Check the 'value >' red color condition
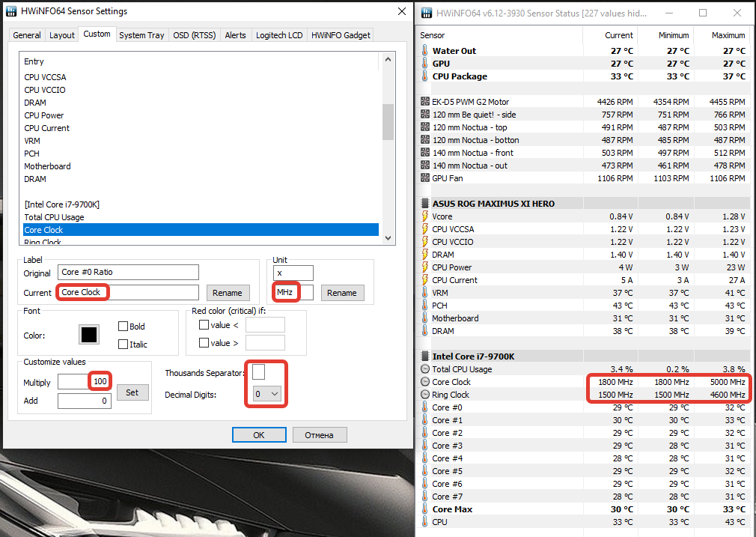 tap(204, 342)
